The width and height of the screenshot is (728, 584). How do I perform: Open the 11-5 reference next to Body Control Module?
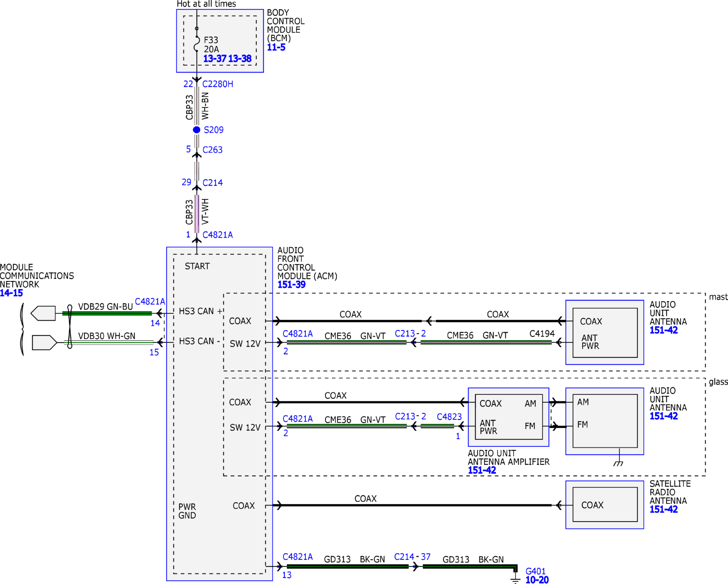coord(276,47)
